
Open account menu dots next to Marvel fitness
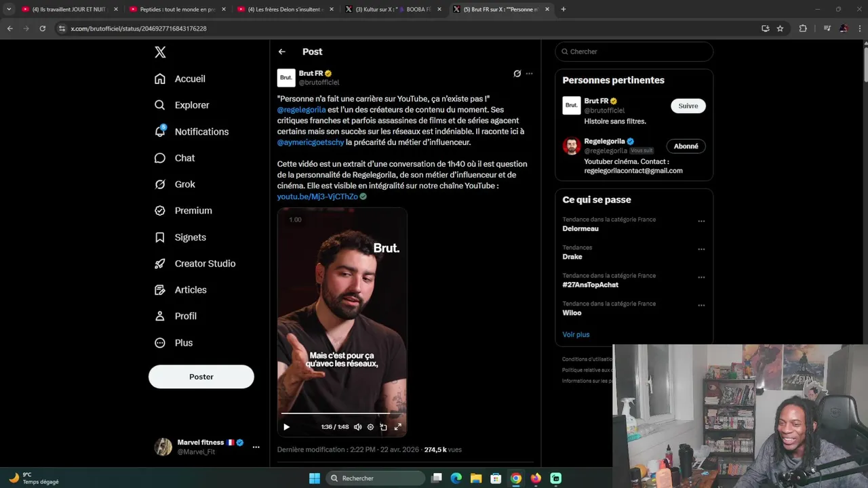[256, 447]
